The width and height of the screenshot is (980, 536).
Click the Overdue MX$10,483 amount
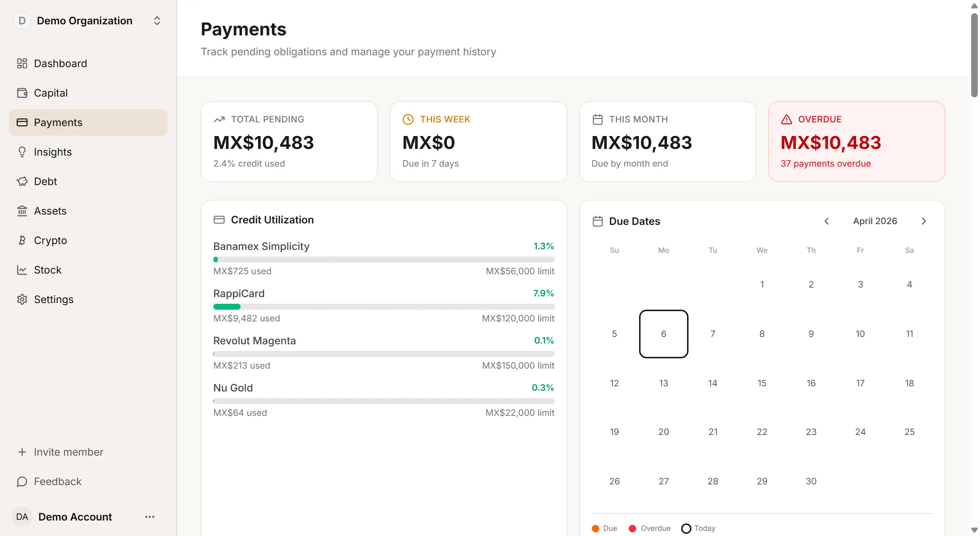point(831,143)
